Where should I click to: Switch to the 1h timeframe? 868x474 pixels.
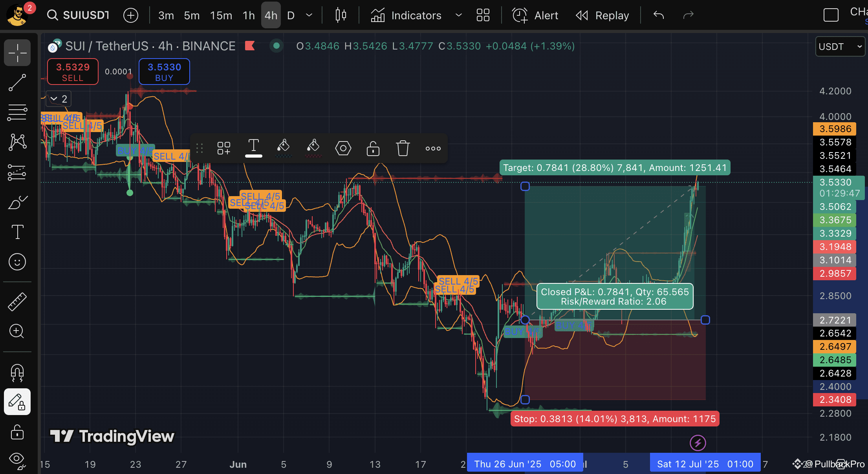249,15
